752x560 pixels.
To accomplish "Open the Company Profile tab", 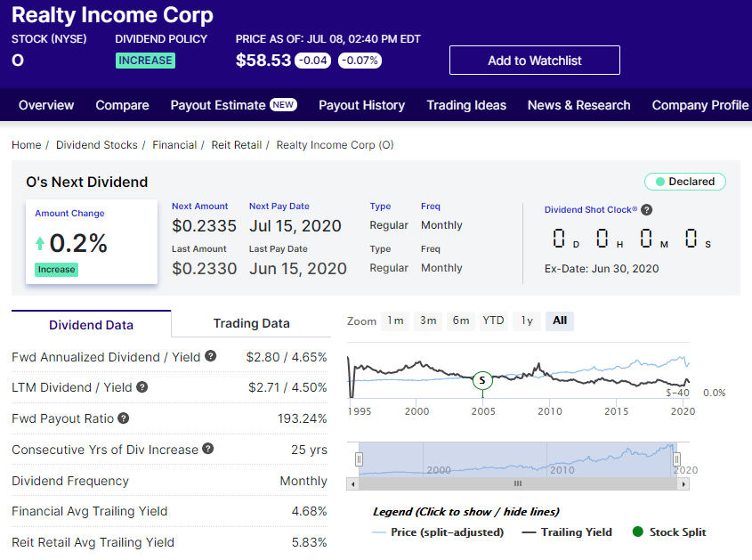I will click(x=700, y=105).
